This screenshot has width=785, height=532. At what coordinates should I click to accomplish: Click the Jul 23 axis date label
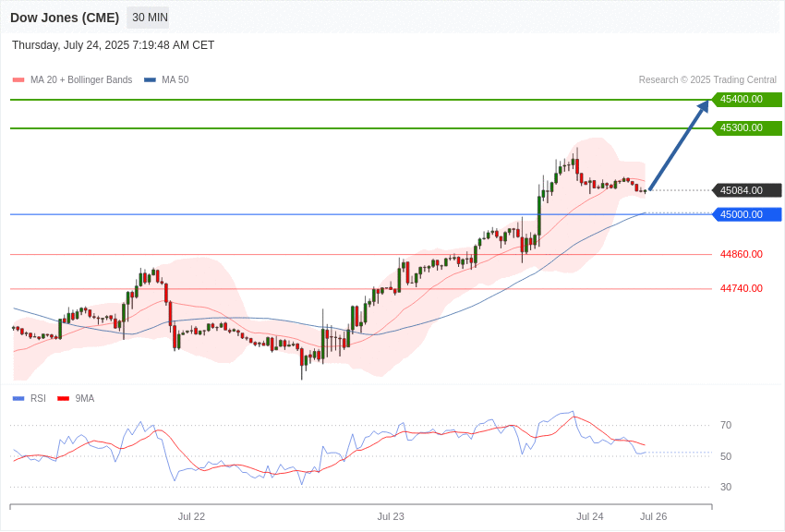[391, 516]
